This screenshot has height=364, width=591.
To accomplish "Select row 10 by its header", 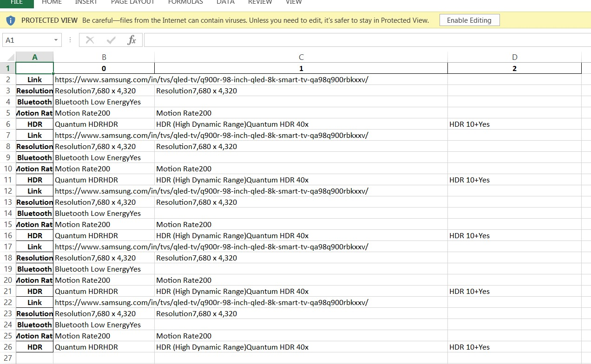I will tap(7, 169).
